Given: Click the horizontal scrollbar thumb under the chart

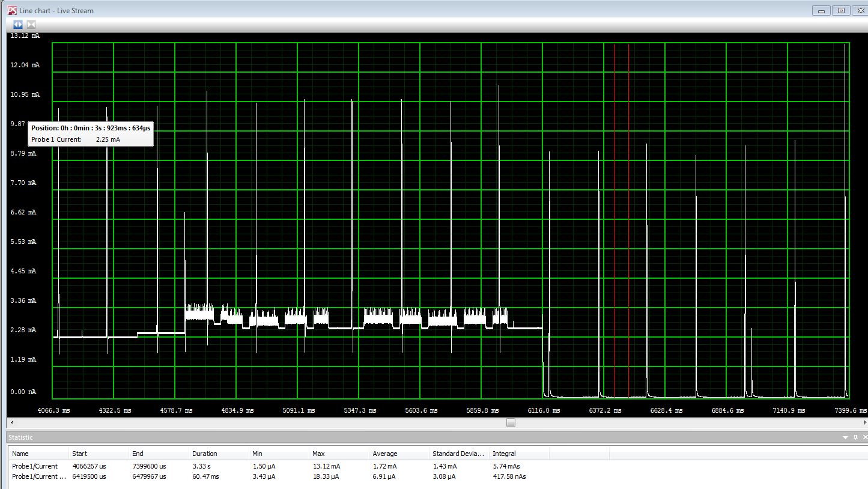Looking at the screenshot, I should [511, 422].
